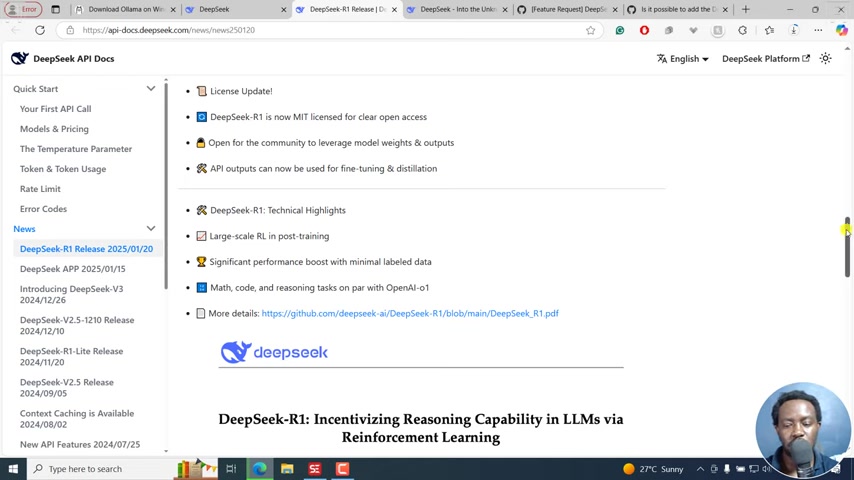Click the main page vertical scrollbar thumb
Screen dimensions: 854x480
847,246
